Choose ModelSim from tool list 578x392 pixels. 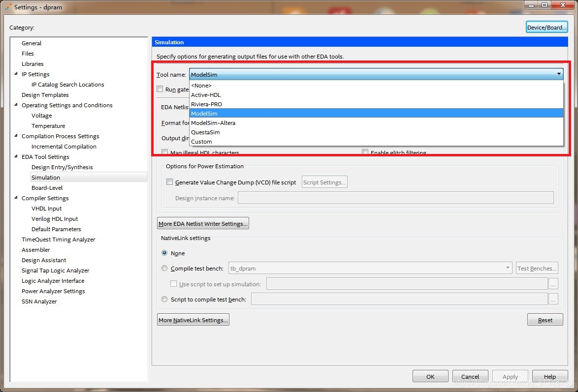(376, 114)
